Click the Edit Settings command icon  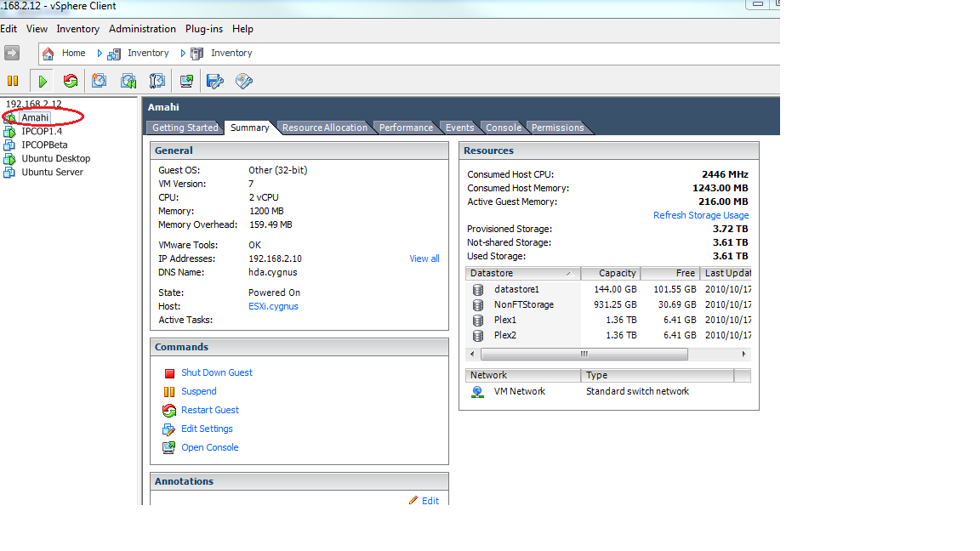click(x=168, y=429)
